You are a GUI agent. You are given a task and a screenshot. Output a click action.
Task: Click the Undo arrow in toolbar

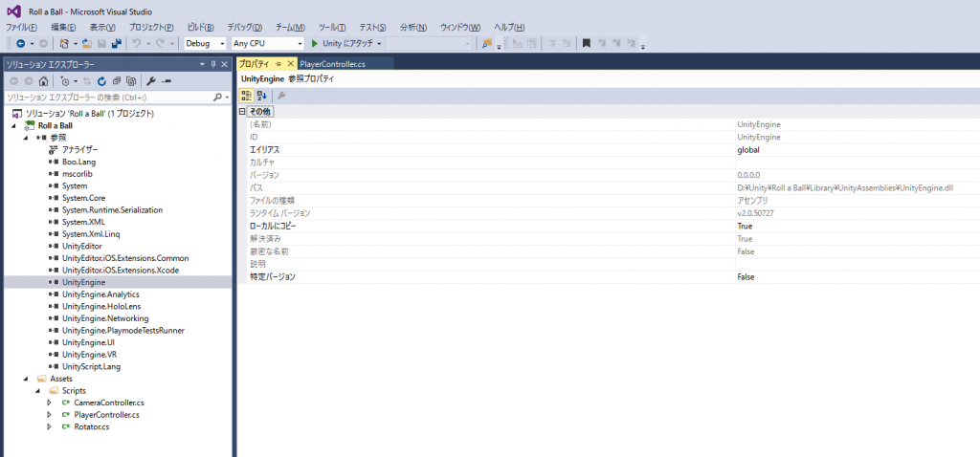tap(136, 44)
